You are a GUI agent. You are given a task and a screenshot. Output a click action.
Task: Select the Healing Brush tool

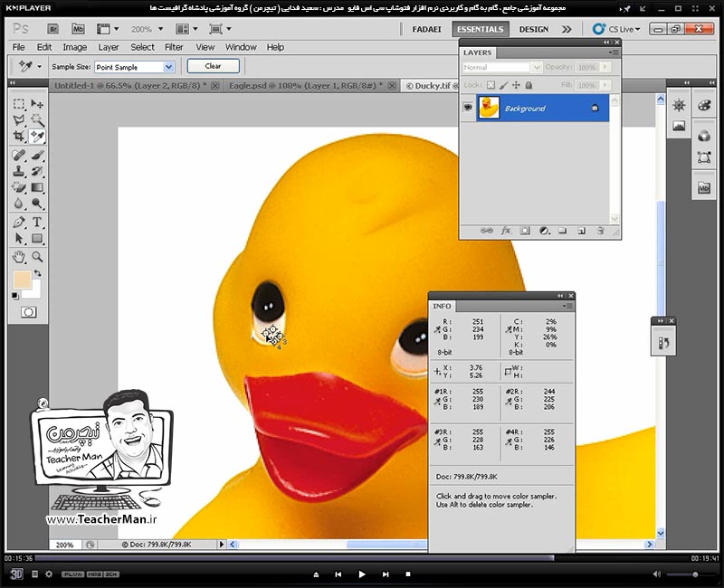(x=19, y=155)
